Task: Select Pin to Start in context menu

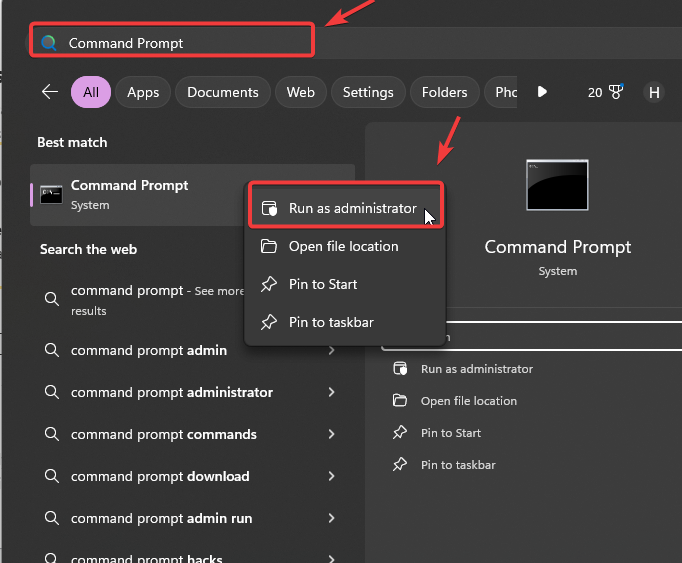Action: coord(322,285)
